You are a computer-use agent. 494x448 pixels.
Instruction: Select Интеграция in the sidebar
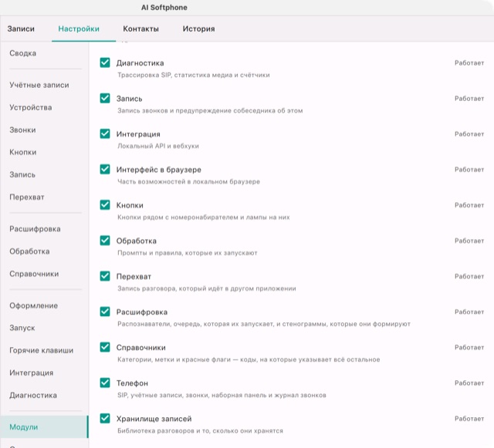(31, 372)
